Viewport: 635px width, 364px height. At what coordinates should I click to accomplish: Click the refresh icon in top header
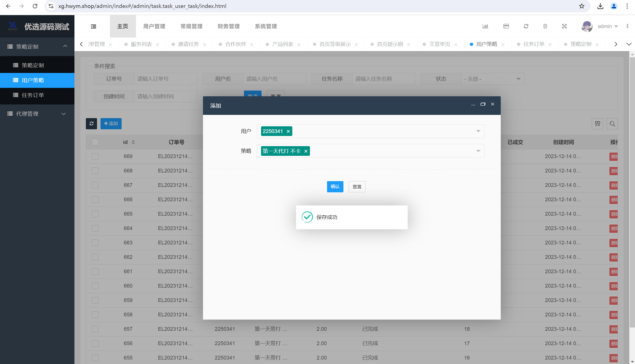point(526,26)
